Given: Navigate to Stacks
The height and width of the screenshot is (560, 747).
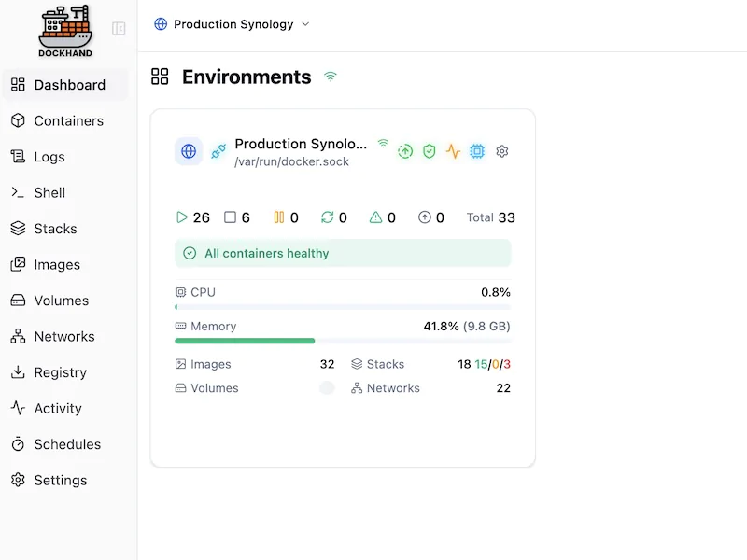Looking at the screenshot, I should tap(65, 229).
